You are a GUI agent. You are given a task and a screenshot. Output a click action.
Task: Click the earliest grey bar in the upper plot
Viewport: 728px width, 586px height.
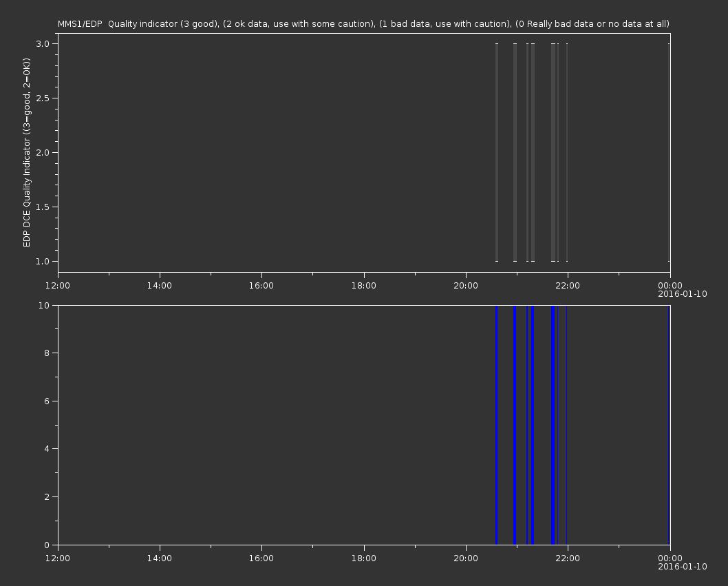click(496, 152)
